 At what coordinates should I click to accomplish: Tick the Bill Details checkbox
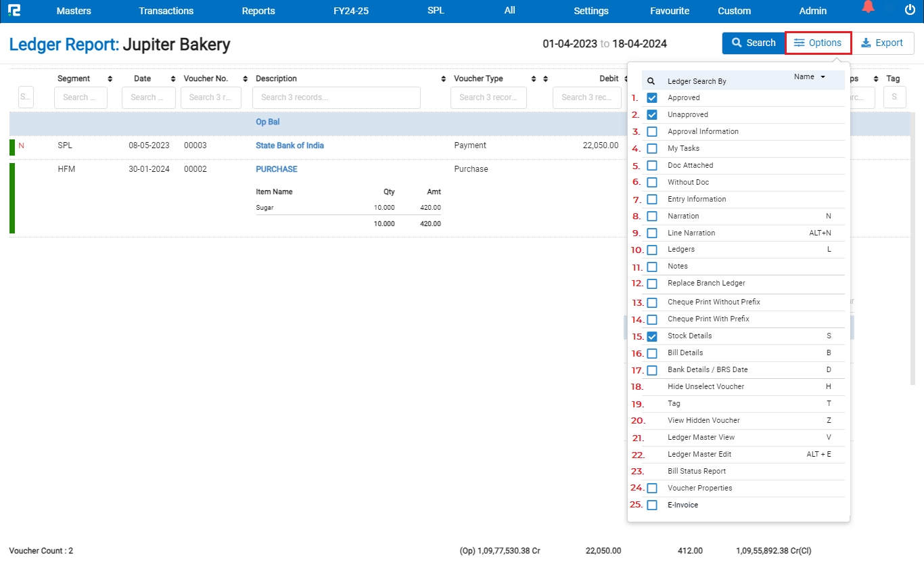tap(652, 353)
